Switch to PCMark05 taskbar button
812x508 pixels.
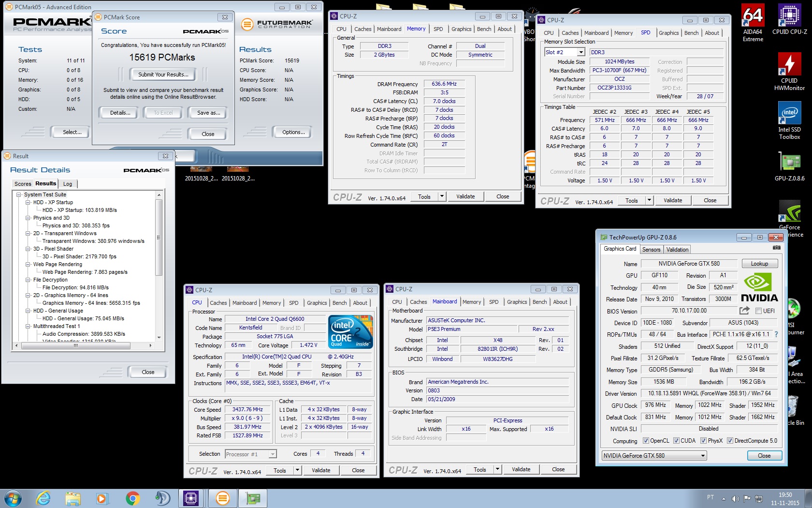click(223, 498)
